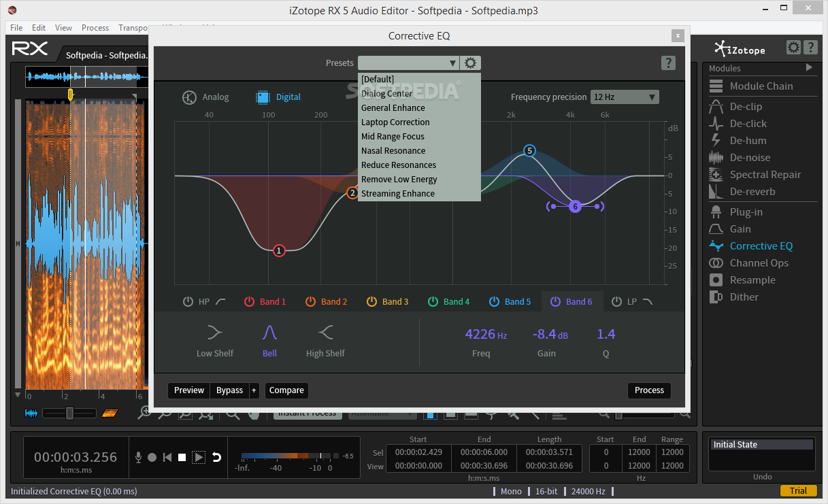Screen dimensions: 828x504
Task: Expand the Modules panel arrow
Action: pos(809,68)
